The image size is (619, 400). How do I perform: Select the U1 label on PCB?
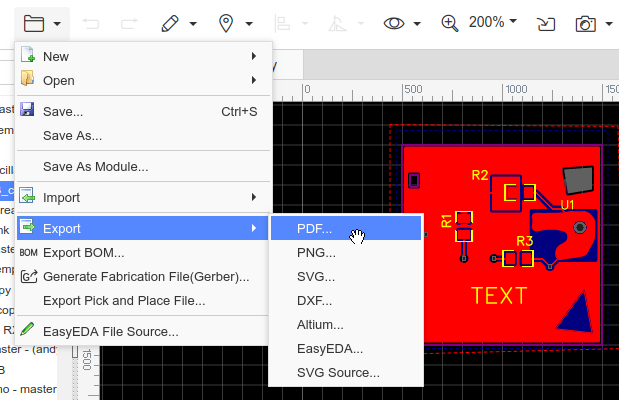pyautogui.click(x=567, y=205)
